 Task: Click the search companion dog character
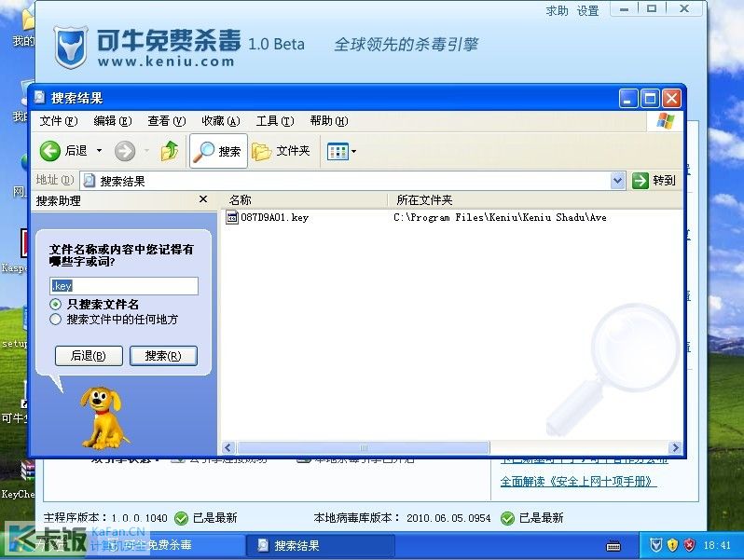click(103, 418)
